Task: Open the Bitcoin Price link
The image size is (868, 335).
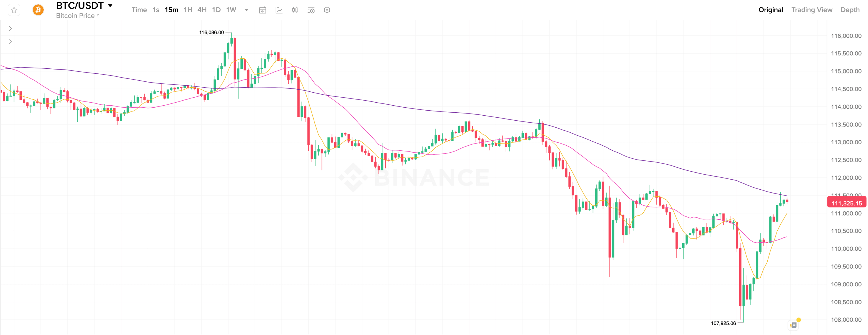Action: point(77,16)
